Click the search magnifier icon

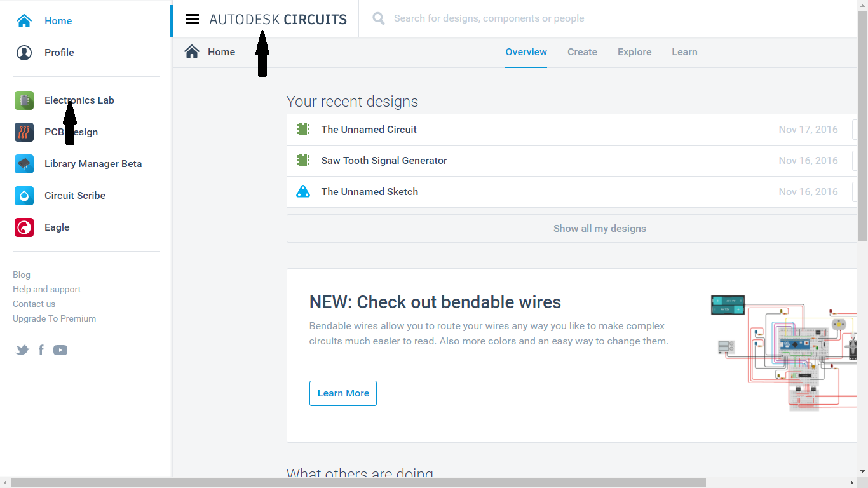point(379,18)
